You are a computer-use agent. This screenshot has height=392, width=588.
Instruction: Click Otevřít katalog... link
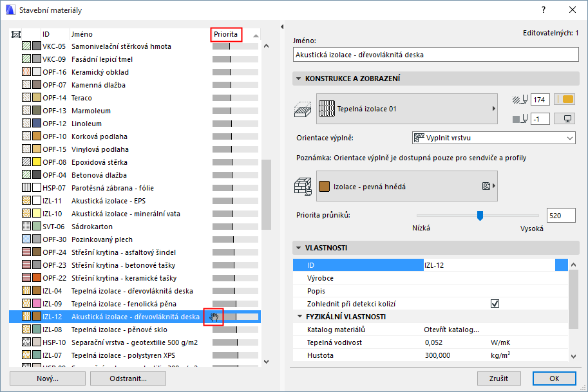451,330
